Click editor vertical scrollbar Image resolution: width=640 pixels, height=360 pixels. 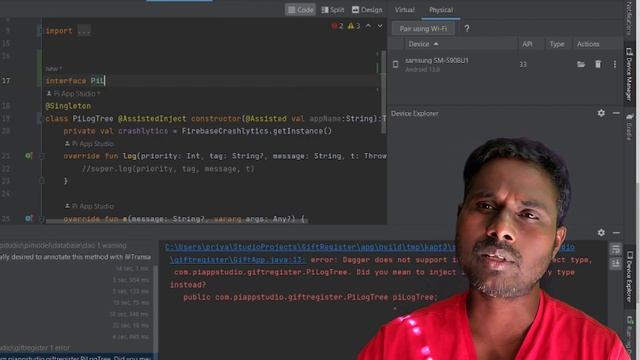pos(383,92)
